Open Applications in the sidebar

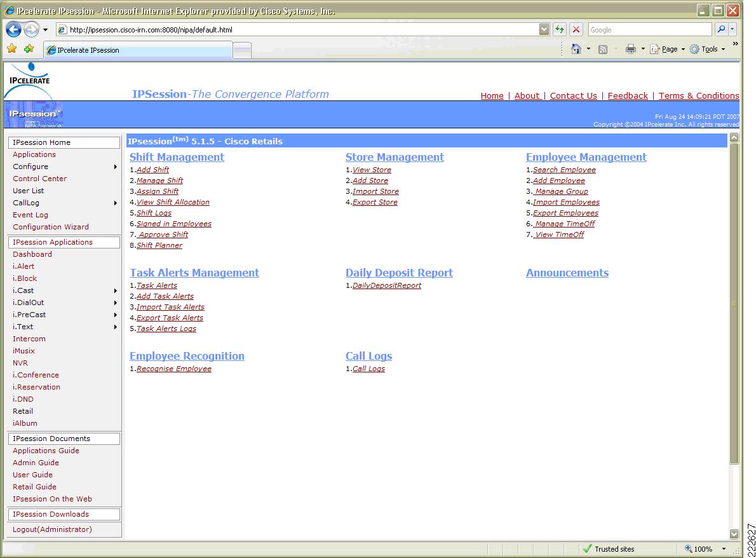tap(34, 154)
